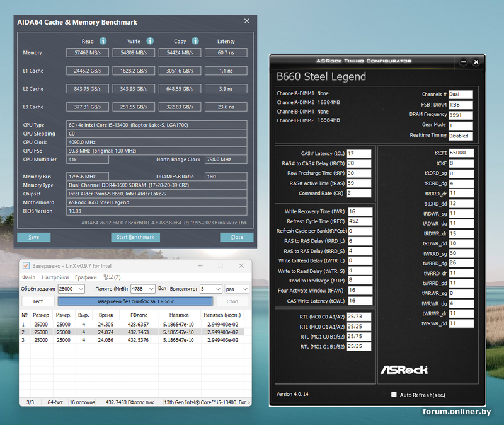504x425 pixels.
Task: Click the CPU Type field in AIDA64
Action: pos(157,125)
